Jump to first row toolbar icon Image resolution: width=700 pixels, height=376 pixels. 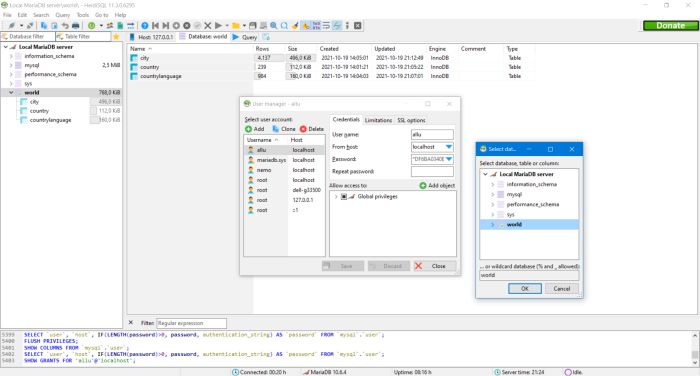[x=155, y=25]
